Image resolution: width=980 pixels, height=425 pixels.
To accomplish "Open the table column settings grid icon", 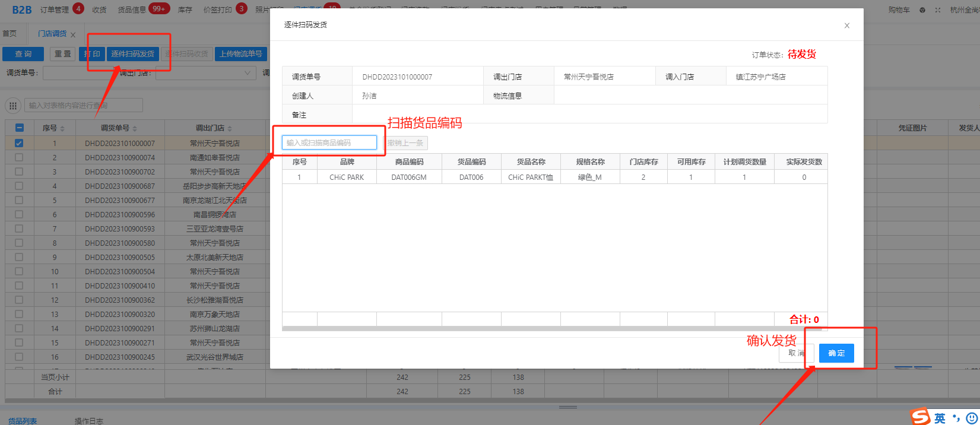I will [x=13, y=106].
